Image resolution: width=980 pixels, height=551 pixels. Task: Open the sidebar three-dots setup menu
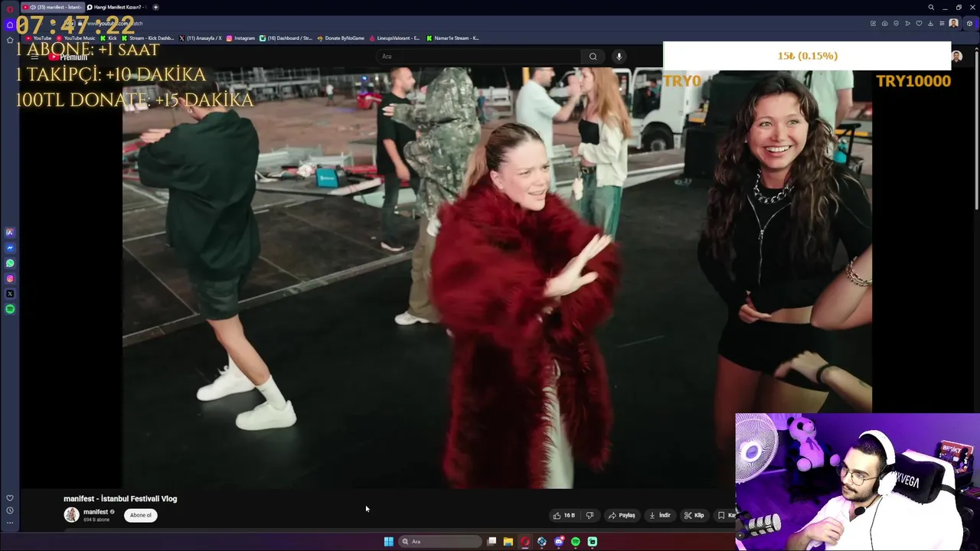[10, 523]
